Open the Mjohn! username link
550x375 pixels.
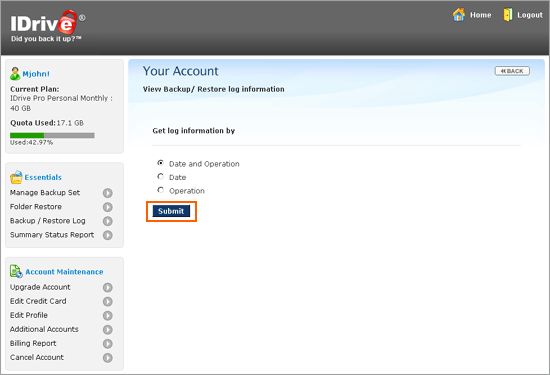[36, 74]
